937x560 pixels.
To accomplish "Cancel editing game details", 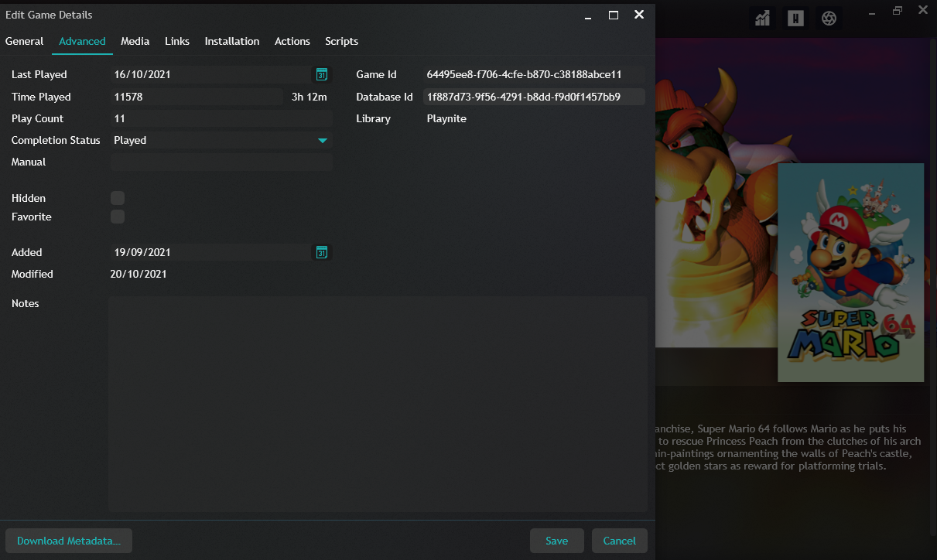I will [619, 541].
